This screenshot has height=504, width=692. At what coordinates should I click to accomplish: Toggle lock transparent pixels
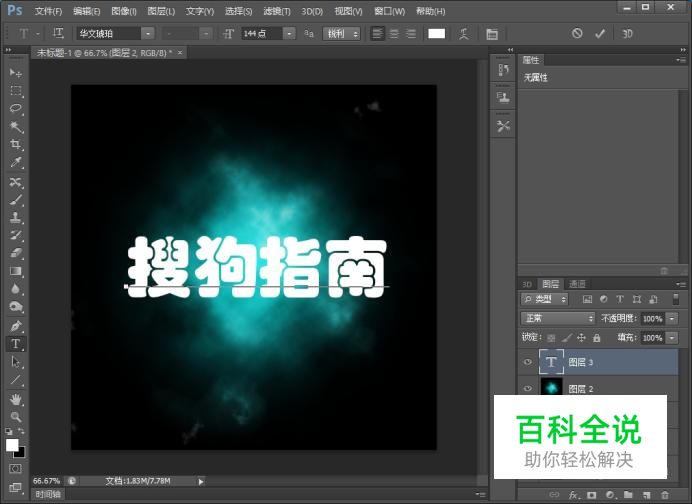tap(551, 338)
